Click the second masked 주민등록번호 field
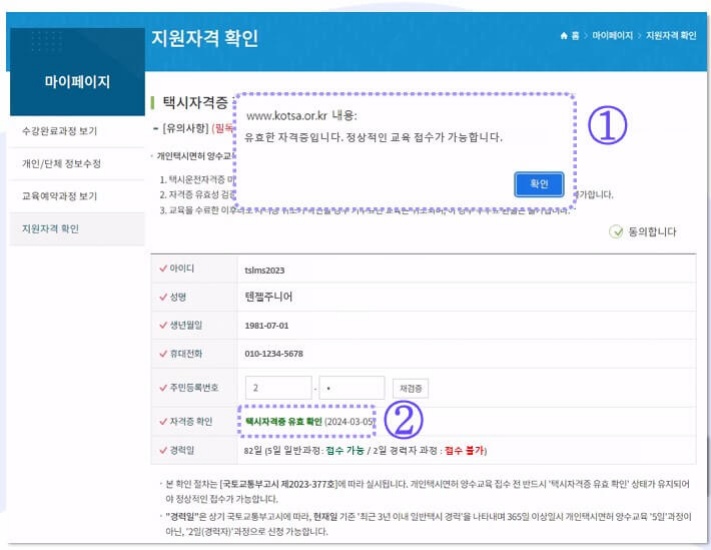711x550 pixels. [x=352, y=388]
